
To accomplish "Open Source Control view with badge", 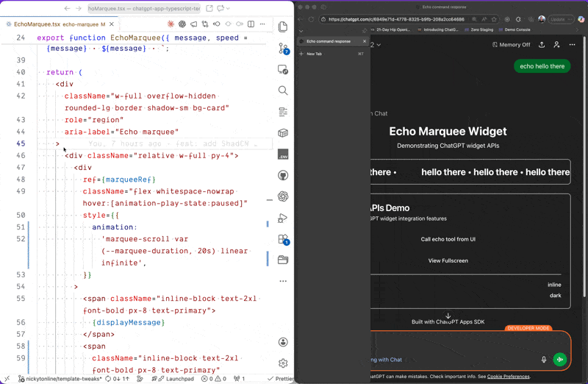I will pyautogui.click(x=284, y=49).
